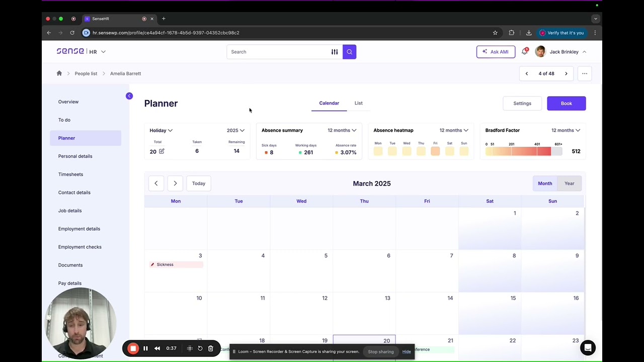Expand the Jack Brinkley user menu chevron

(x=584, y=52)
